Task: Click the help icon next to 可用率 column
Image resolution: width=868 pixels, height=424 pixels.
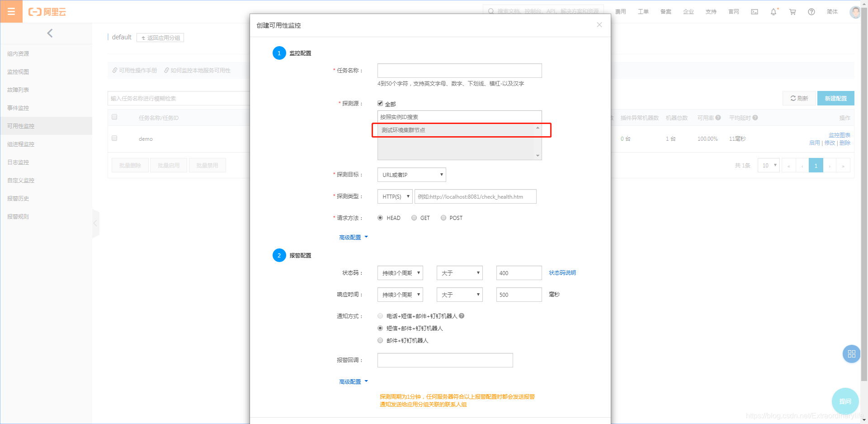Action: click(718, 118)
